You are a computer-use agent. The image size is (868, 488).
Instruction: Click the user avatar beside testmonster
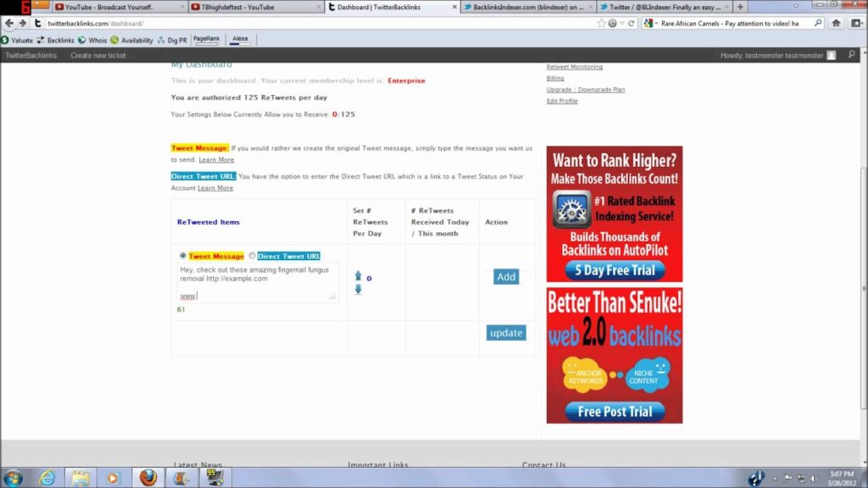coord(831,55)
